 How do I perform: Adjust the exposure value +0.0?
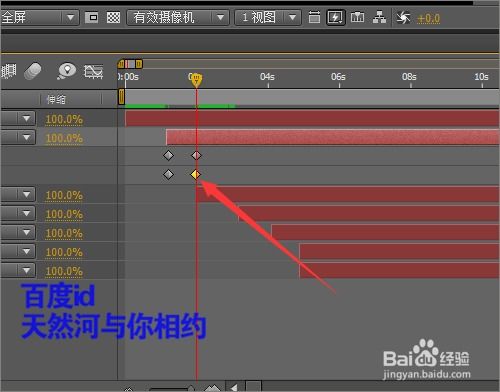coord(428,19)
